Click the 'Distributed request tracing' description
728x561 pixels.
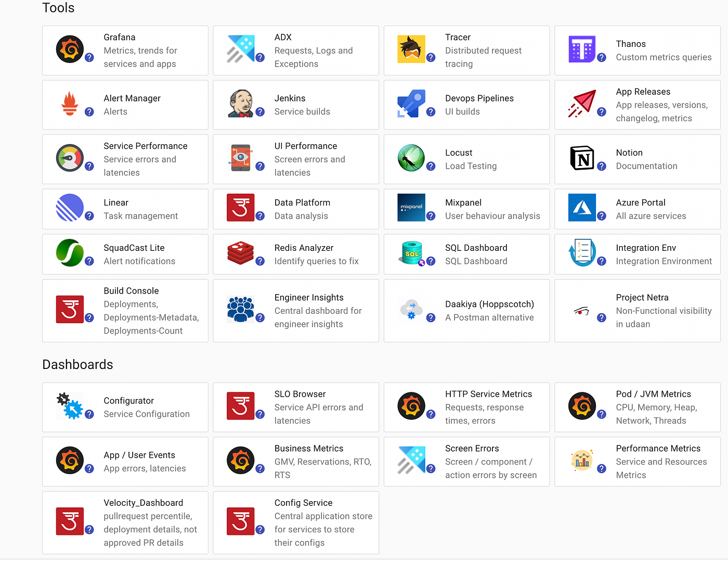click(x=483, y=57)
